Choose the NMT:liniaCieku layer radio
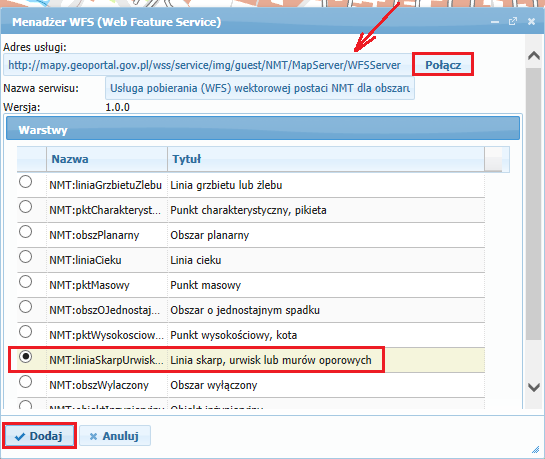545x459 pixels. coord(25,257)
